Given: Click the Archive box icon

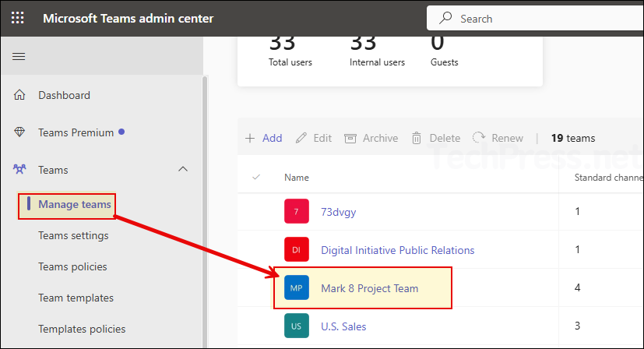Looking at the screenshot, I should coord(350,138).
